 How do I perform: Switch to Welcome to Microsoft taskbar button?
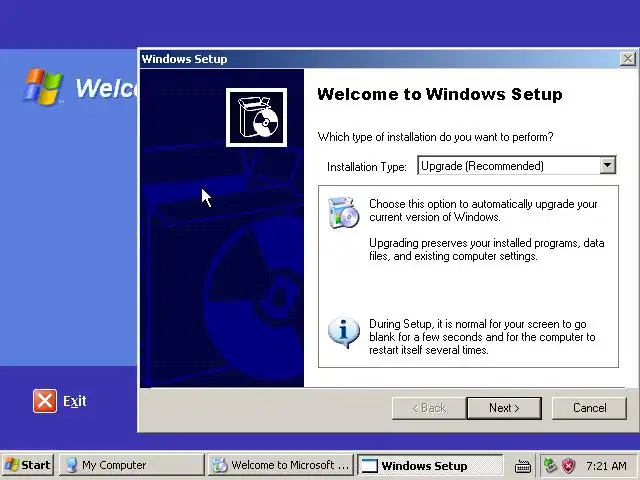(x=280, y=465)
